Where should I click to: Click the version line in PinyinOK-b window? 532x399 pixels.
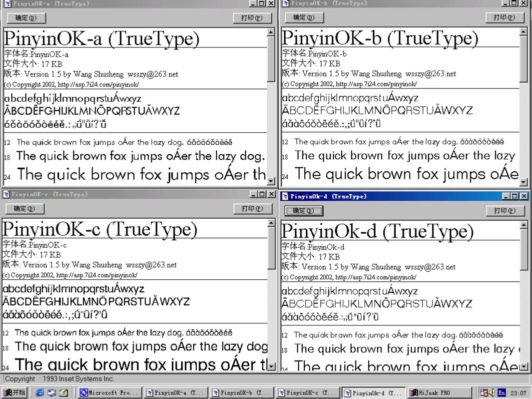point(369,74)
